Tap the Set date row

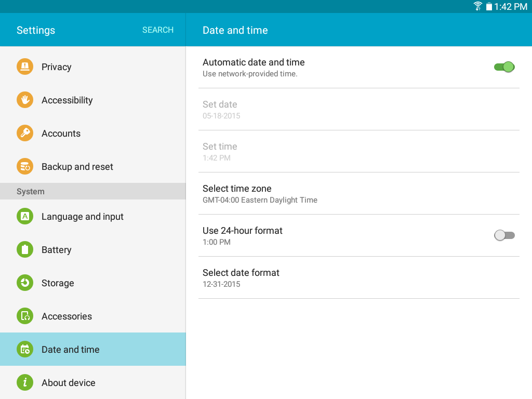[x=359, y=109]
